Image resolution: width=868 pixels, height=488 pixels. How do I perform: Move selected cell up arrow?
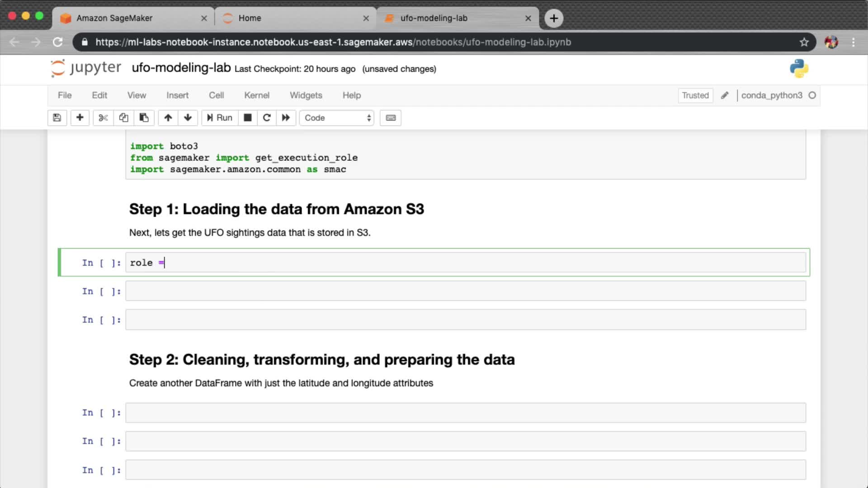(x=168, y=118)
